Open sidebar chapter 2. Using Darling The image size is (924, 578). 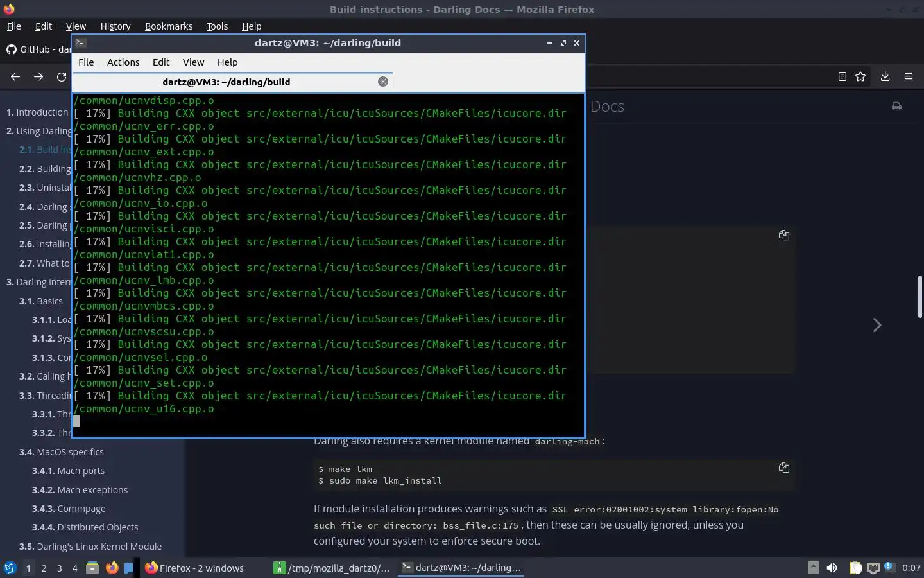click(39, 131)
